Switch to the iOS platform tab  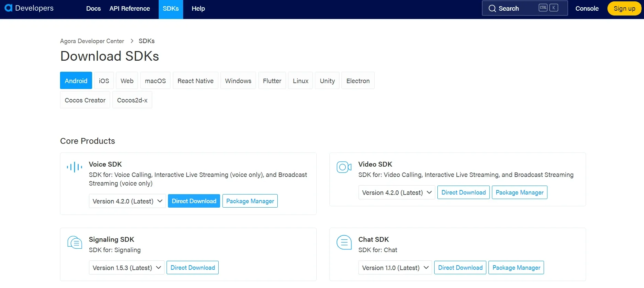(104, 80)
